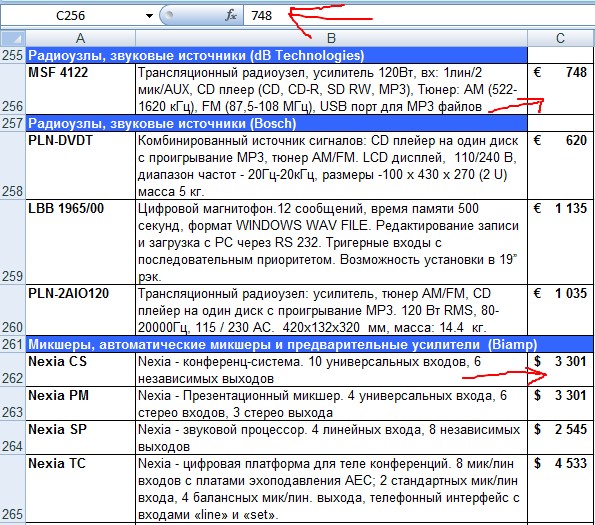
Task: Click the Select All corner triangle
Action: coord(13,38)
